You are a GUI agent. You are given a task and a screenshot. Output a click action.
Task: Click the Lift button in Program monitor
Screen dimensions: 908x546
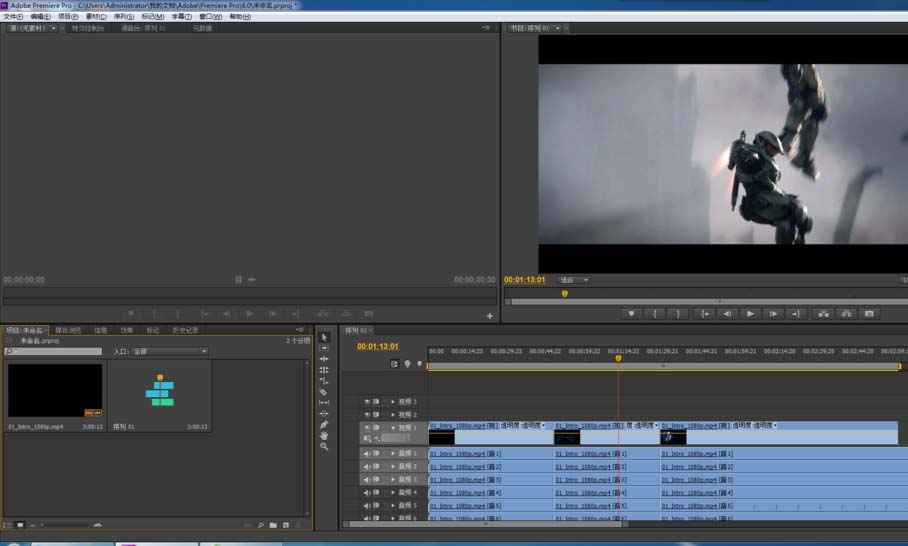(x=823, y=314)
